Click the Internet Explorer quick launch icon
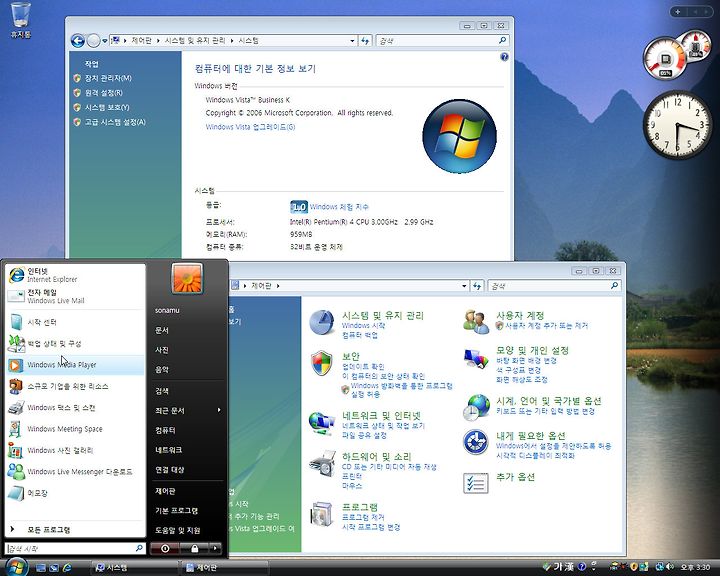 tap(67, 568)
